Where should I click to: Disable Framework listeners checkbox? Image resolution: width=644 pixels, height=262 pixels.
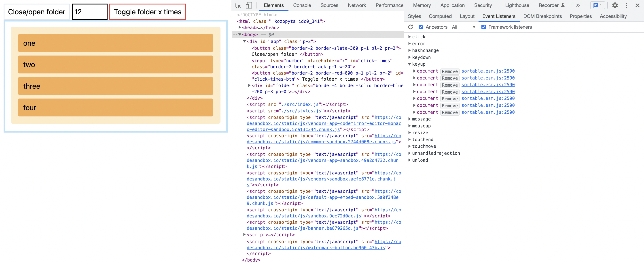(483, 27)
